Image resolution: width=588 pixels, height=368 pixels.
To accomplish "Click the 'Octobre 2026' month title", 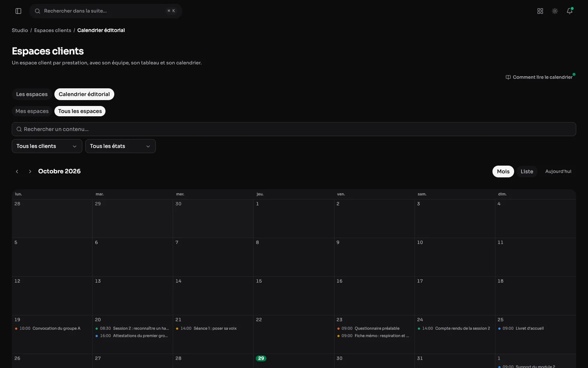I will pyautogui.click(x=60, y=171).
